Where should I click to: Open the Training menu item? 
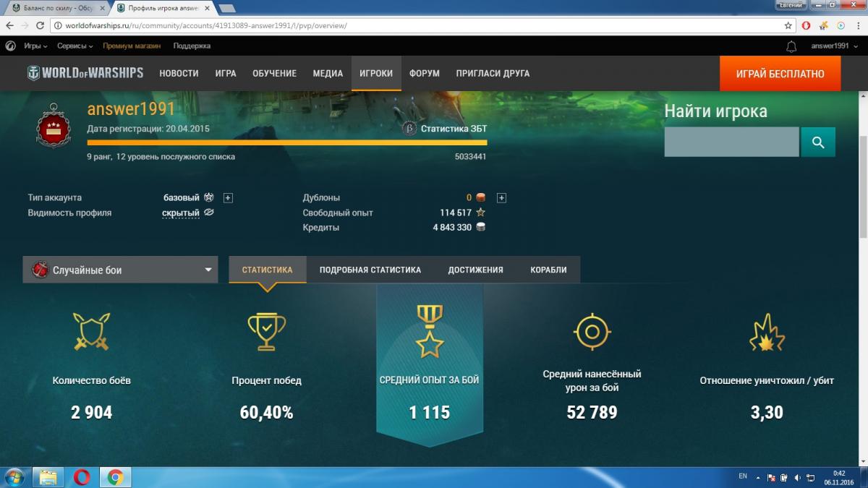pyautogui.click(x=274, y=73)
